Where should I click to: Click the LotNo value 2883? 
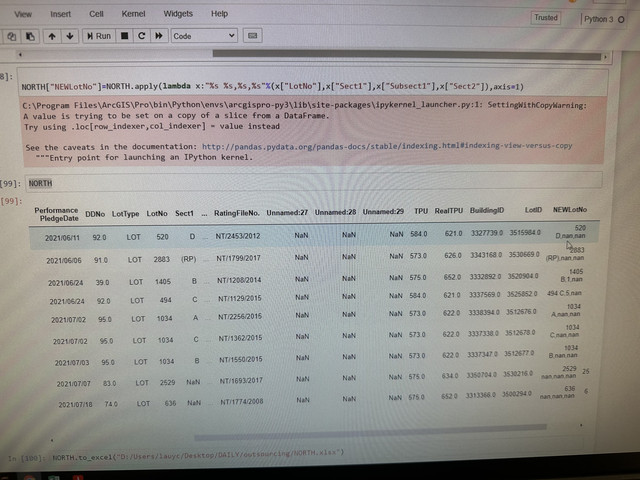[162, 259]
